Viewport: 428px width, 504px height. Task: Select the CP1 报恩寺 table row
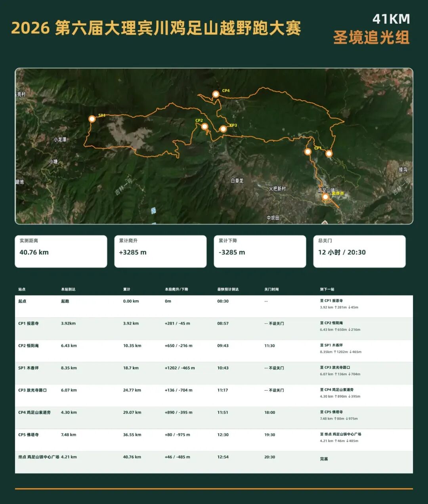[214, 328]
